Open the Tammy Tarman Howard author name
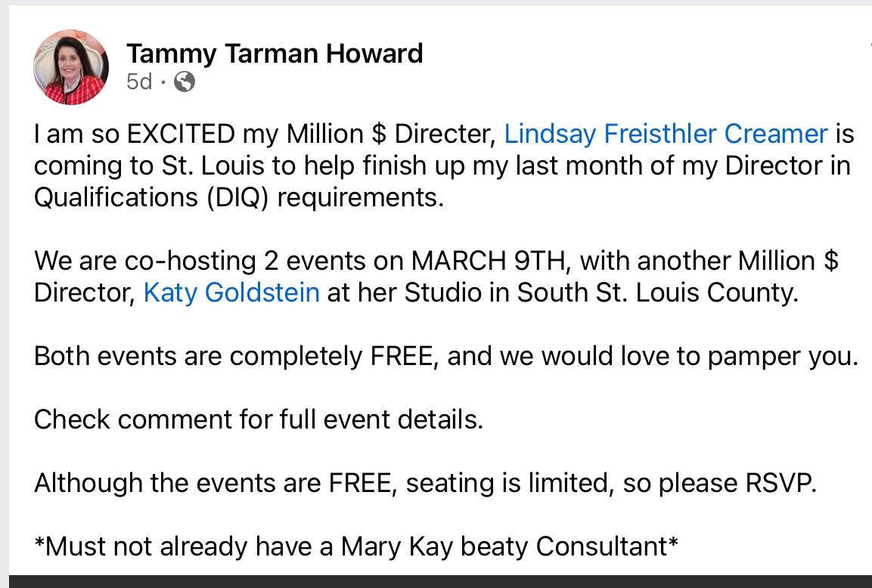This screenshot has height=588, width=872. point(275,54)
